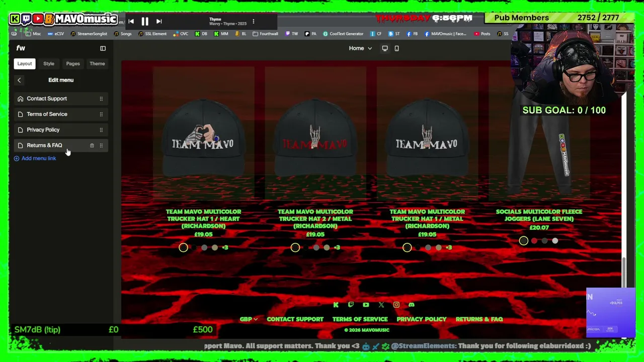Open the Fourthwall bookmarks folder

tap(266, 34)
